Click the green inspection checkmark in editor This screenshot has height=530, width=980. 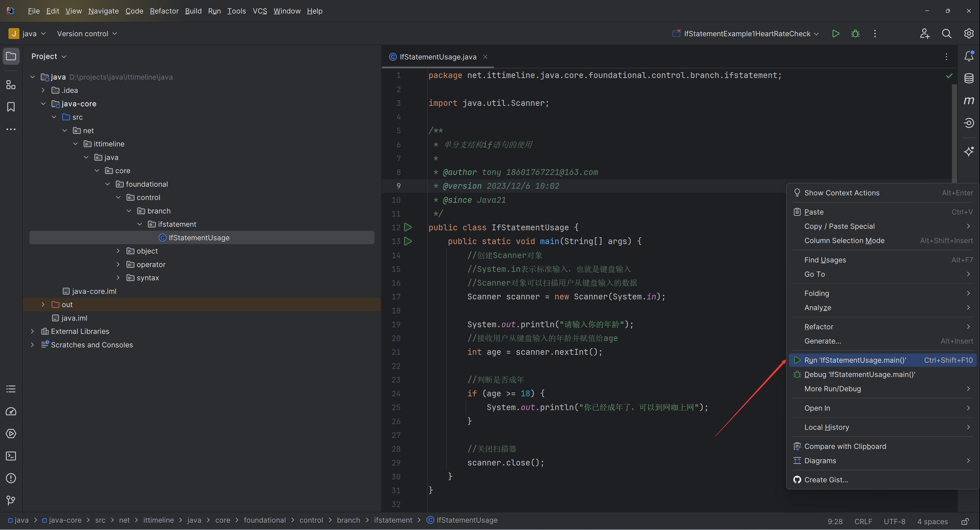pos(949,76)
